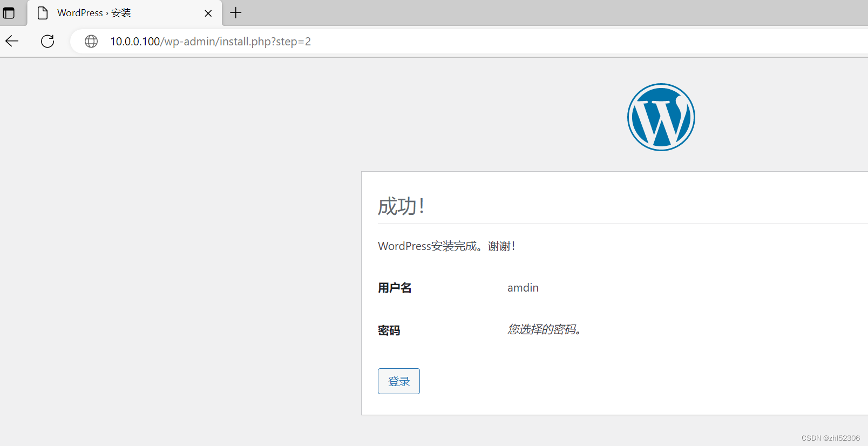This screenshot has width=868, height=446.
Task: Click the 登录 login button
Action: tap(399, 381)
